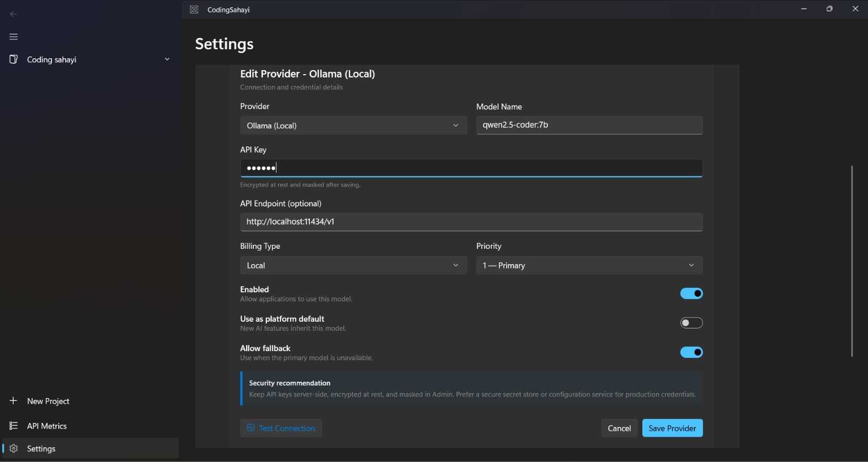Click the Settings gear icon

(x=14, y=448)
